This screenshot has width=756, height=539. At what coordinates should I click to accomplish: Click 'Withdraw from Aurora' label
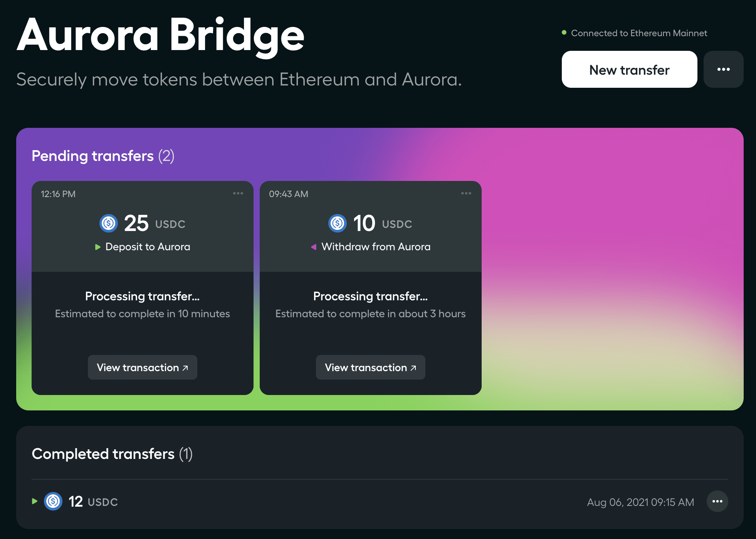pyautogui.click(x=376, y=247)
